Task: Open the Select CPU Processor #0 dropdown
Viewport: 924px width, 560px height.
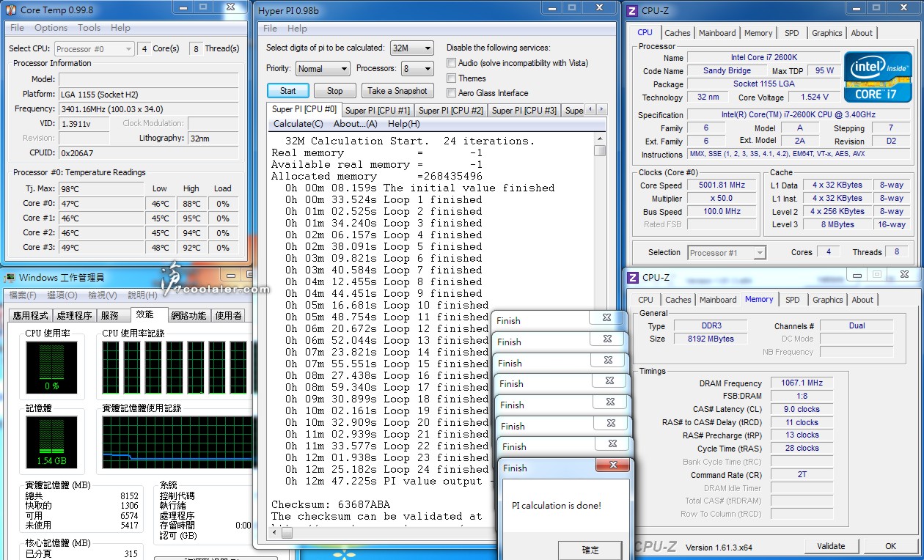Action: click(x=94, y=49)
